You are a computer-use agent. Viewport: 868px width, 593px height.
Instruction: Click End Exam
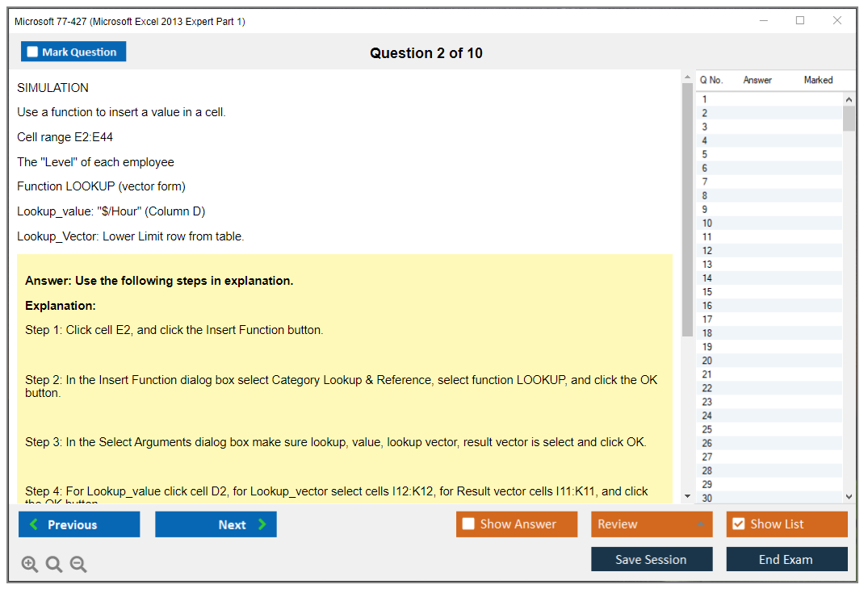click(x=786, y=559)
